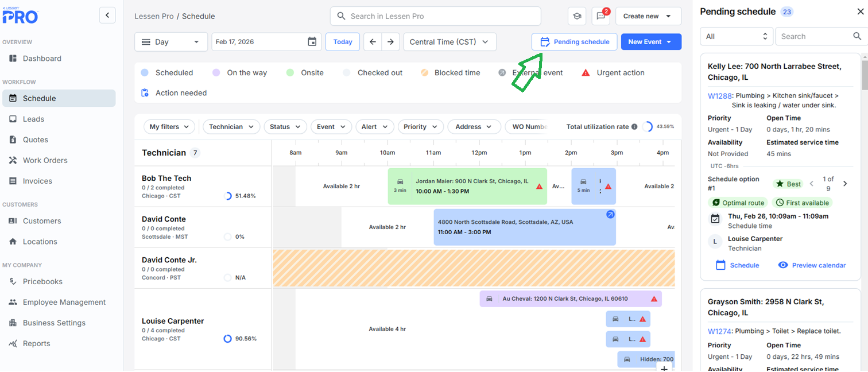Click the Pending schedule button
868x372 pixels.
(x=574, y=42)
